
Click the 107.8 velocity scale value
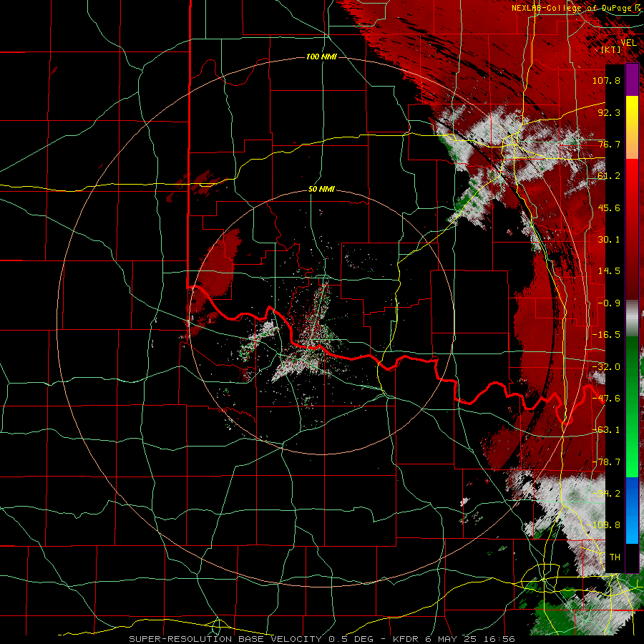tap(606, 80)
